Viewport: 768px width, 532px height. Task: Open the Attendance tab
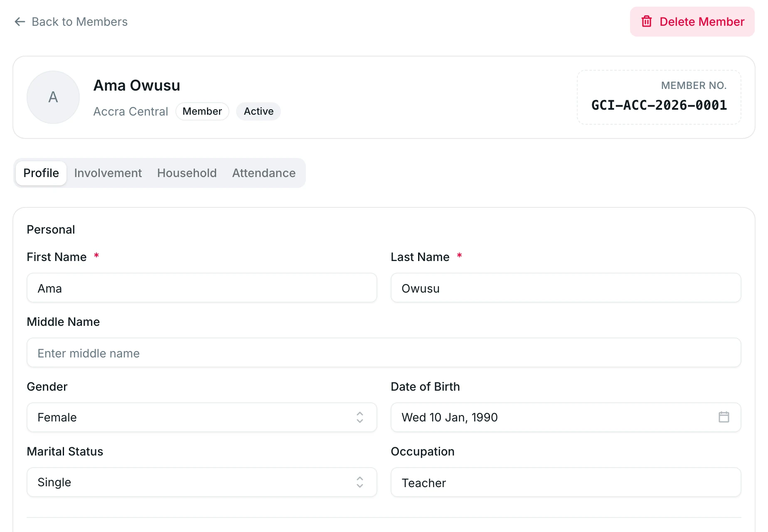point(264,173)
